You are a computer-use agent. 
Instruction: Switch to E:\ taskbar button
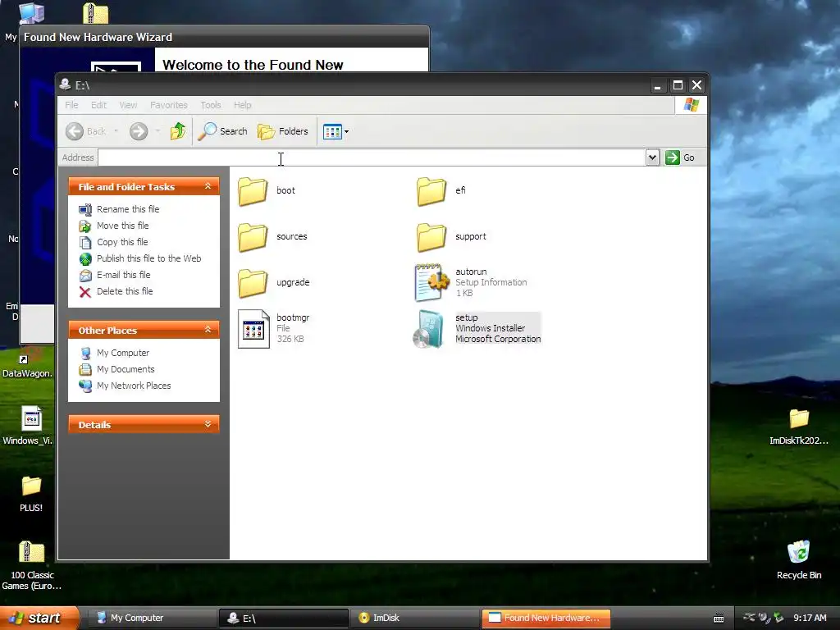point(283,618)
